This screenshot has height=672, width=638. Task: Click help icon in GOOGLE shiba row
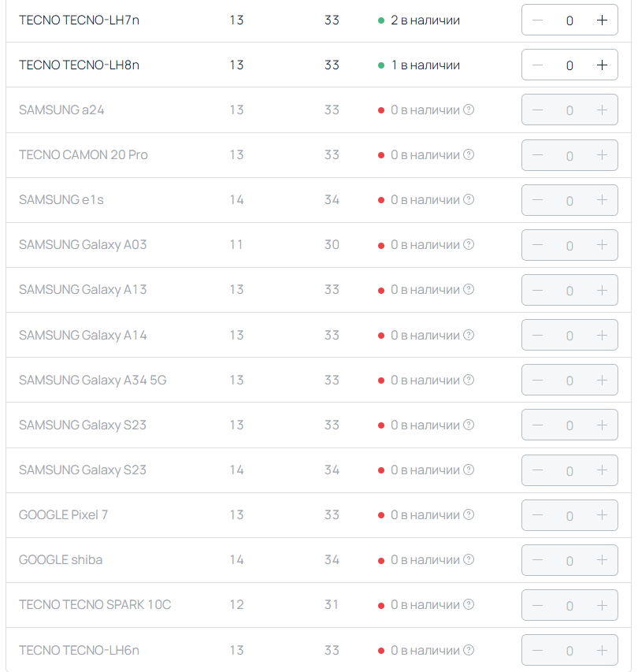(x=469, y=559)
